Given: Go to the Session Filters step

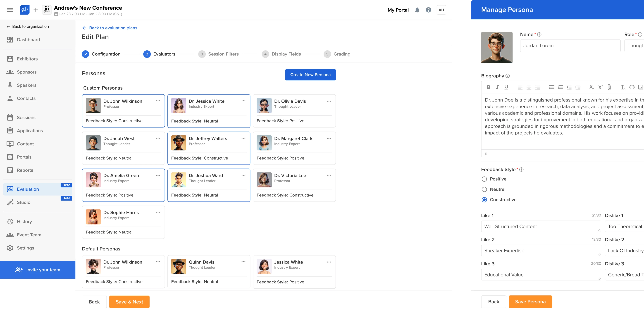Looking at the screenshot, I should (223, 54).
